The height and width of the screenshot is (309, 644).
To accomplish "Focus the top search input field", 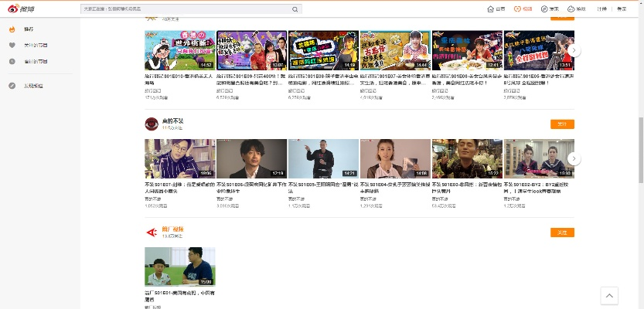I will [186, 9].
